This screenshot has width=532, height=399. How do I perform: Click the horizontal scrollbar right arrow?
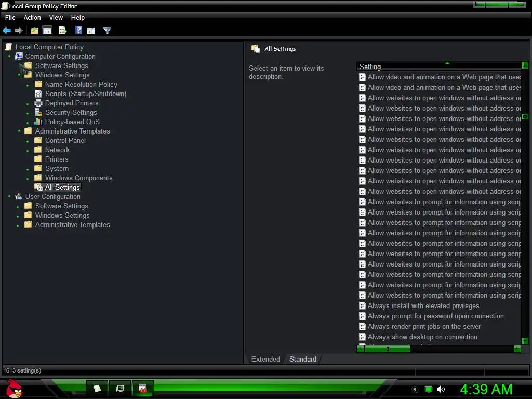(x=517, y=349)
